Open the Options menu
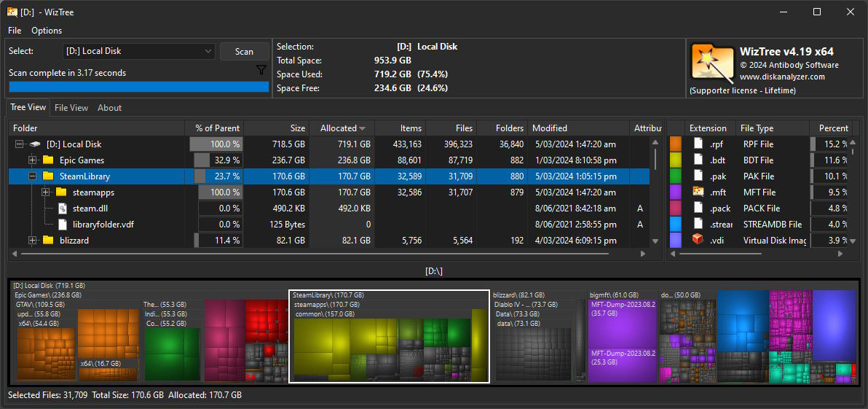 tap(47, 31)
